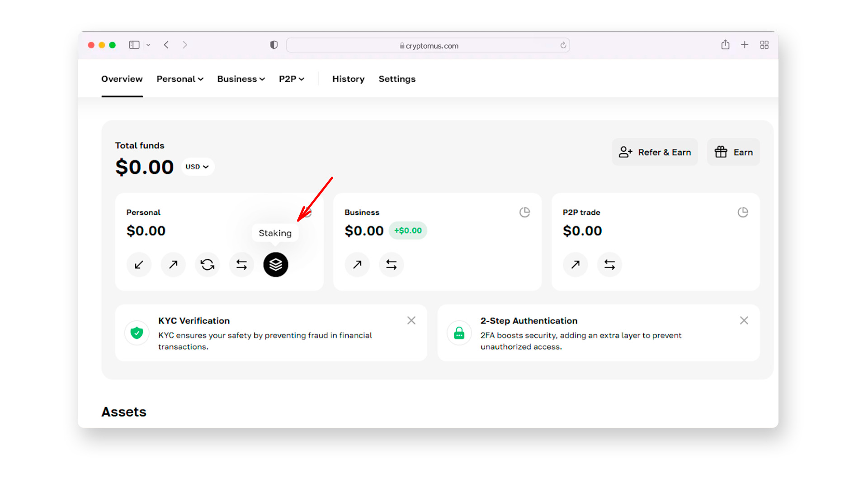The image size is (868, 488).
Task: Open the Business wallet pie chart icon
Action: pyautogui.click(x=524, y=212)
